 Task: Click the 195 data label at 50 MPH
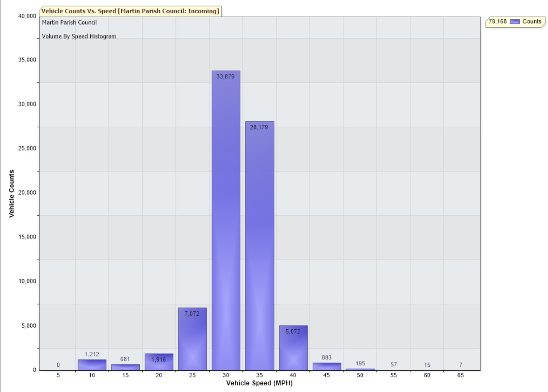(x=360, y=363)
